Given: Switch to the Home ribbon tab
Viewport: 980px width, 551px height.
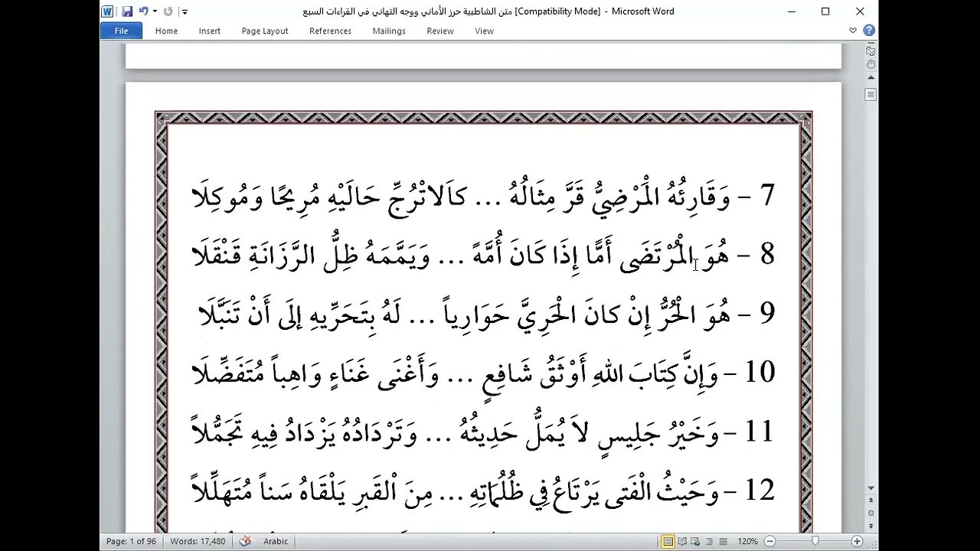Looking at the screenshot, I should [x=166, y=31].
